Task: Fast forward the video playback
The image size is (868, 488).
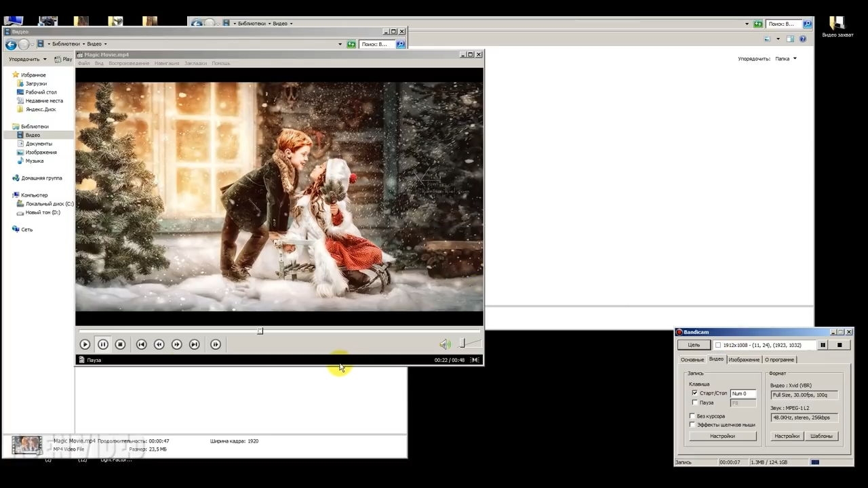Action: pyautogui.click(x=176, y=344)
